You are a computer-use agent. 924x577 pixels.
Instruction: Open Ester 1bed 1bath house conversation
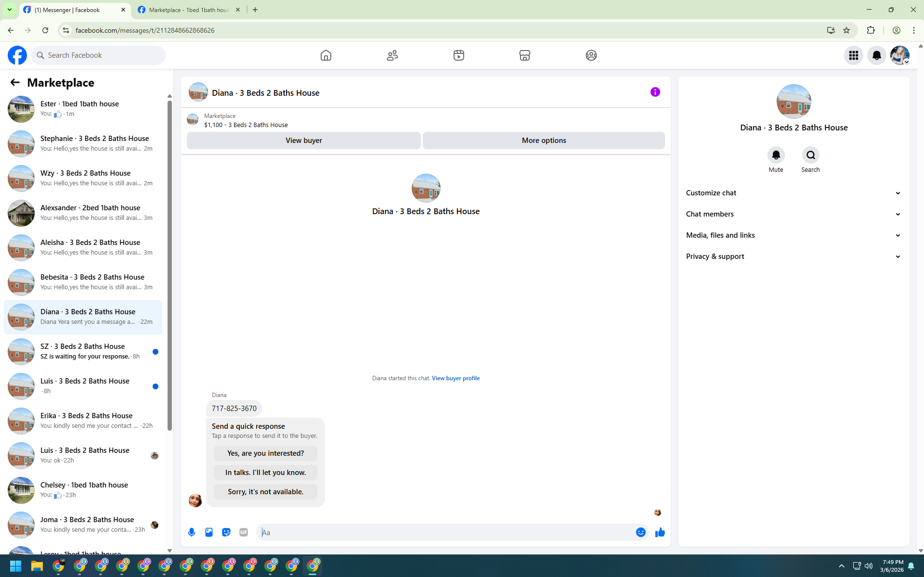point(83,109)
